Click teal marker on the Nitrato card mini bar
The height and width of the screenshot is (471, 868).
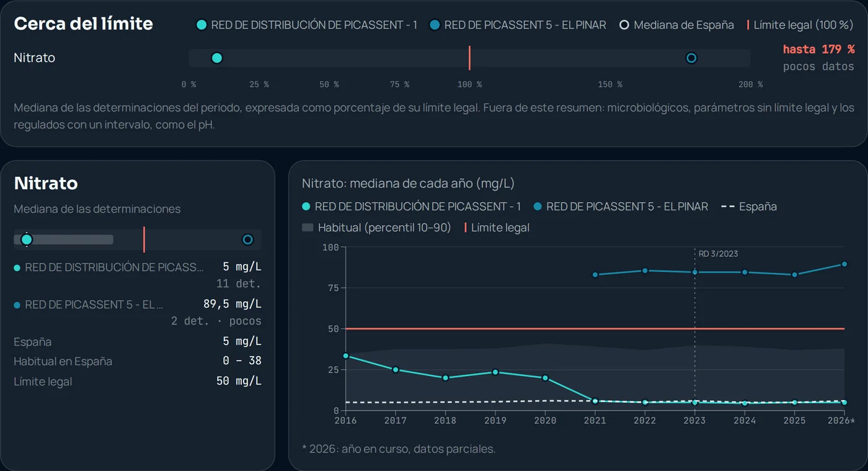[x=26, y=240]
